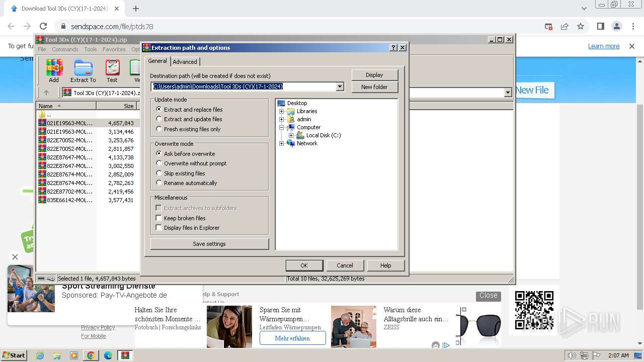Open the File menu in WinRAR
The height and width of the screenshot is (362, 644).
(42, 49)
